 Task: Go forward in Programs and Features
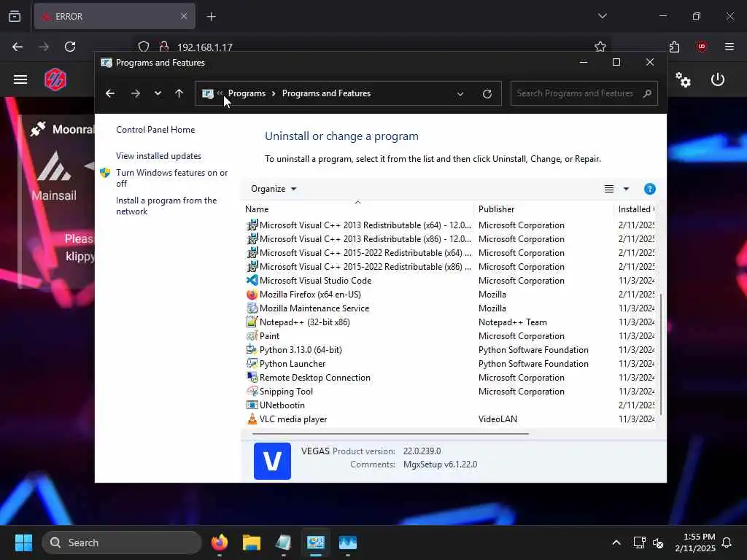[136, 93]
